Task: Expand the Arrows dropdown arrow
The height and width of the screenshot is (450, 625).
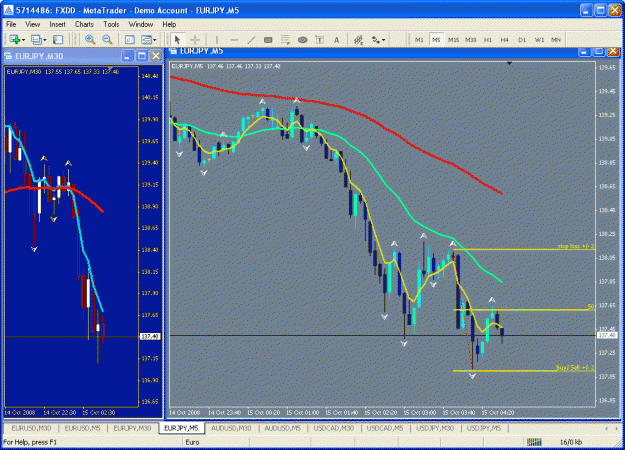Action: [x=383, y=40]
